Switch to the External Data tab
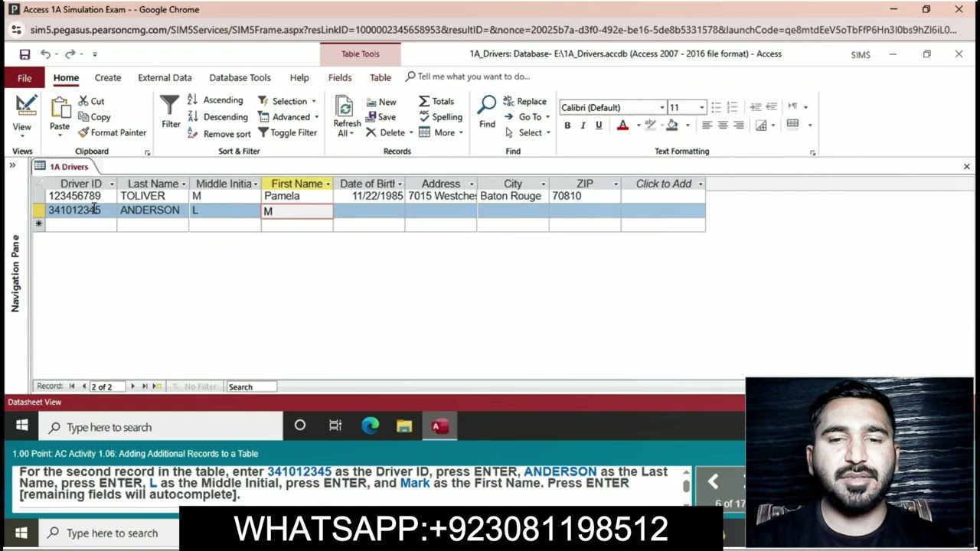Image resolution: width=980 pixels, height=551 pixels. coord(165,78)
